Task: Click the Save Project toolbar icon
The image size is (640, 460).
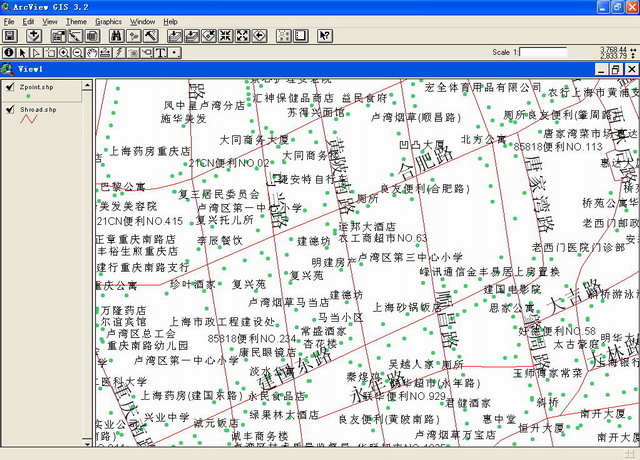Action: 10,36
